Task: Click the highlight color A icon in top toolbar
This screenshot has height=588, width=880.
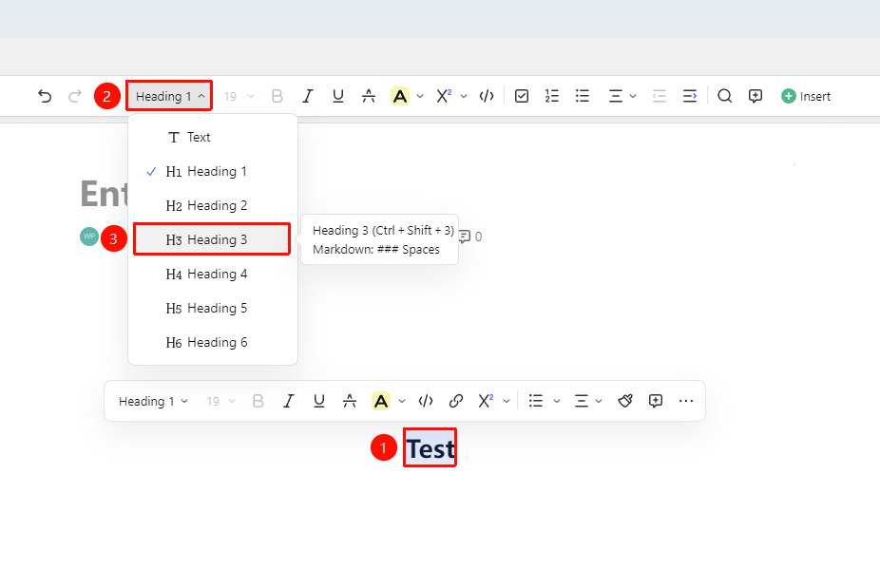Action: (x=399, y=97)
